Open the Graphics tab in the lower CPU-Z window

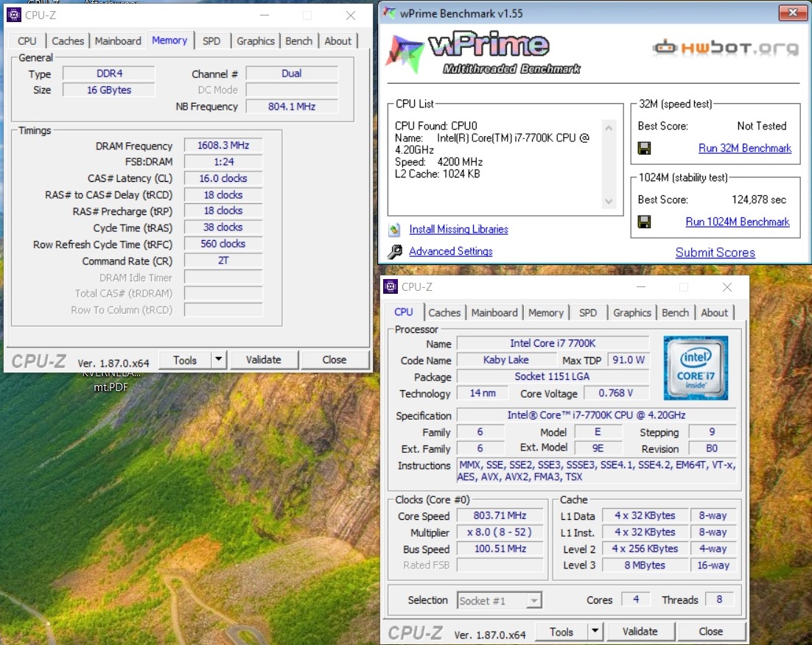point(631,313)
